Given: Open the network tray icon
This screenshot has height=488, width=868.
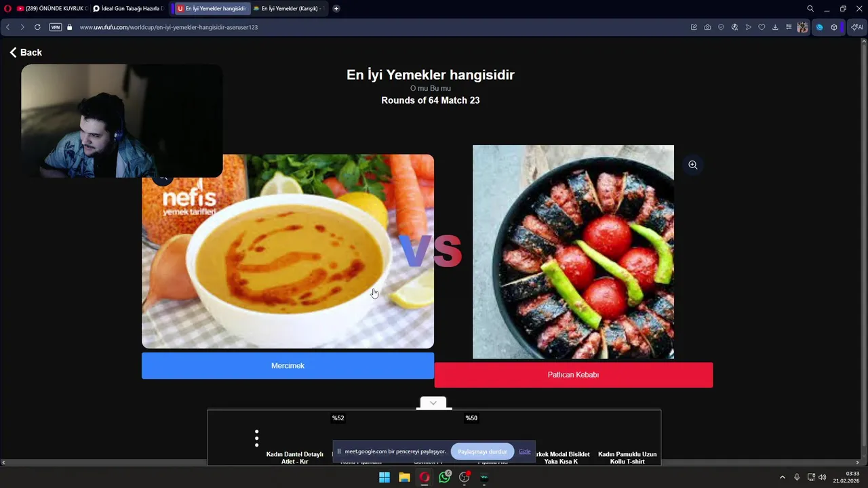Looking at the screenshot, I should point(811,477).
